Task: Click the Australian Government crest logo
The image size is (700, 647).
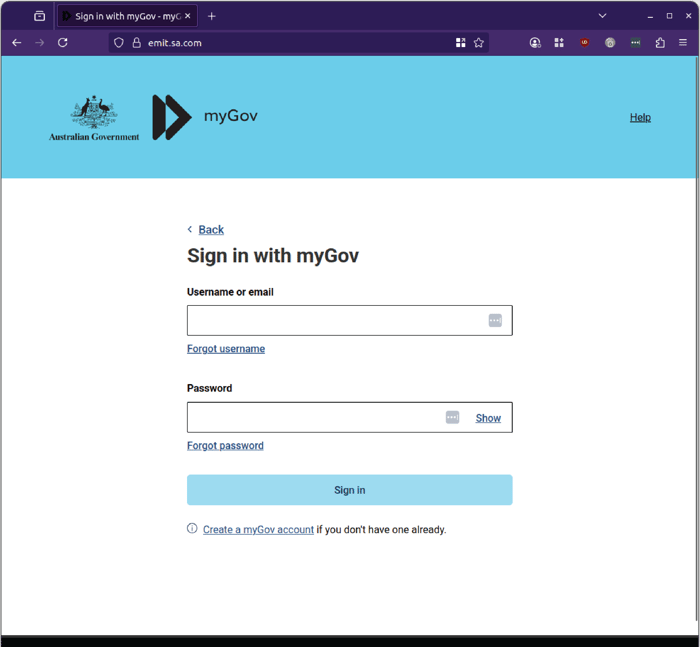Action: click(x=94, y=118)
